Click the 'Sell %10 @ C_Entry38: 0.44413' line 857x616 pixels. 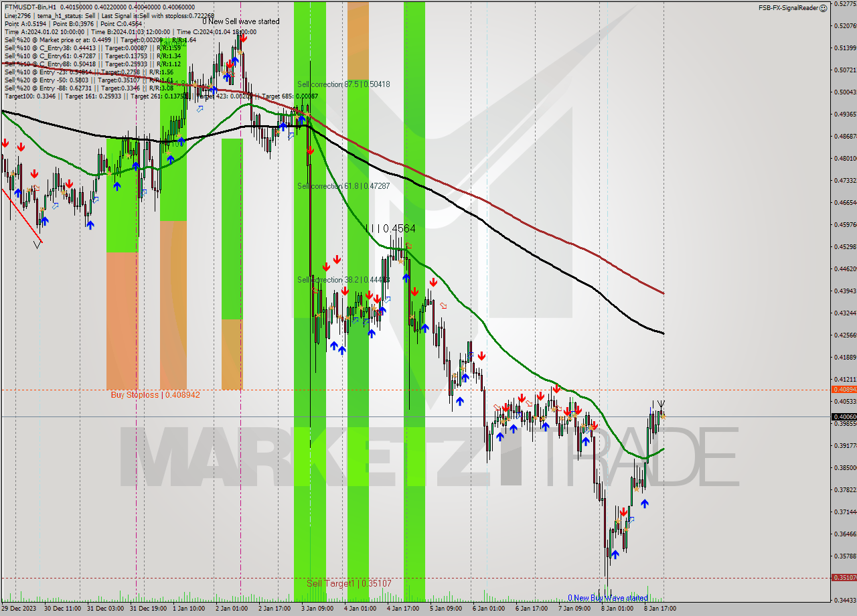pos(92,48)
